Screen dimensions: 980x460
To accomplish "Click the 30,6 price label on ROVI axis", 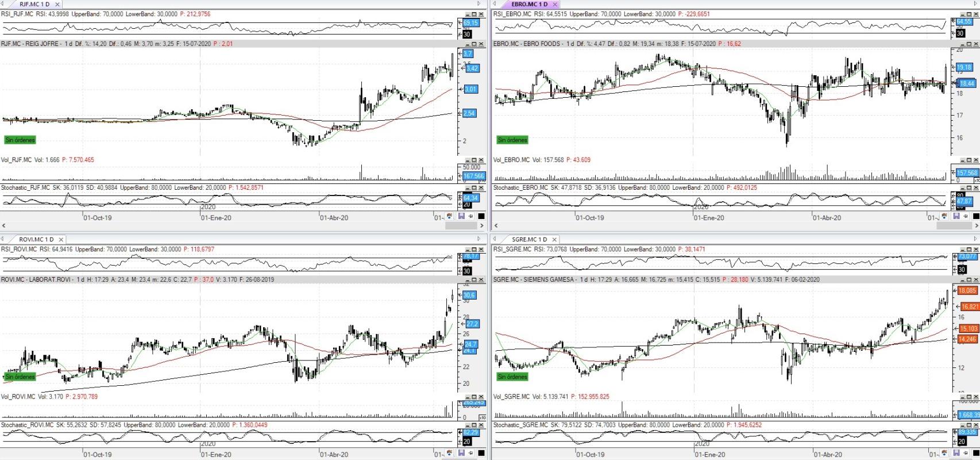I will click(x=470, y=295).
